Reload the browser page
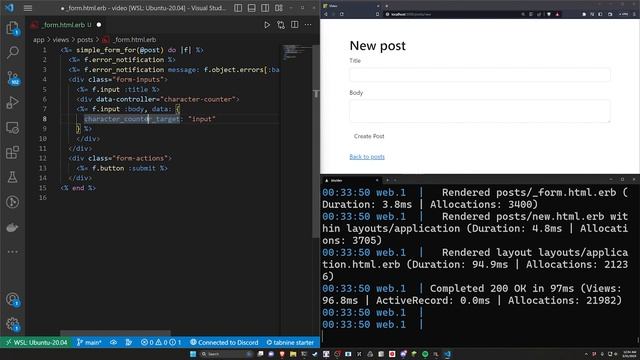640x360 pixels. [x=342, y=14]
